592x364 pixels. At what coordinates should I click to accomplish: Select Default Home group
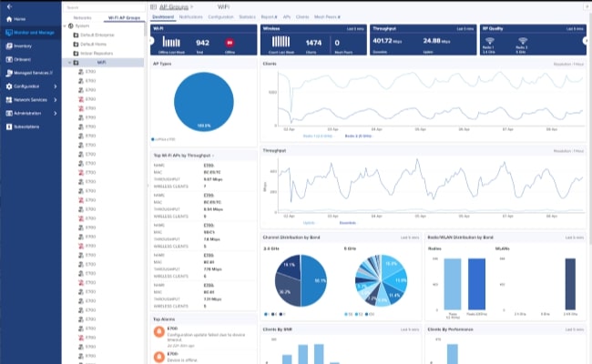tap(93, 44)
